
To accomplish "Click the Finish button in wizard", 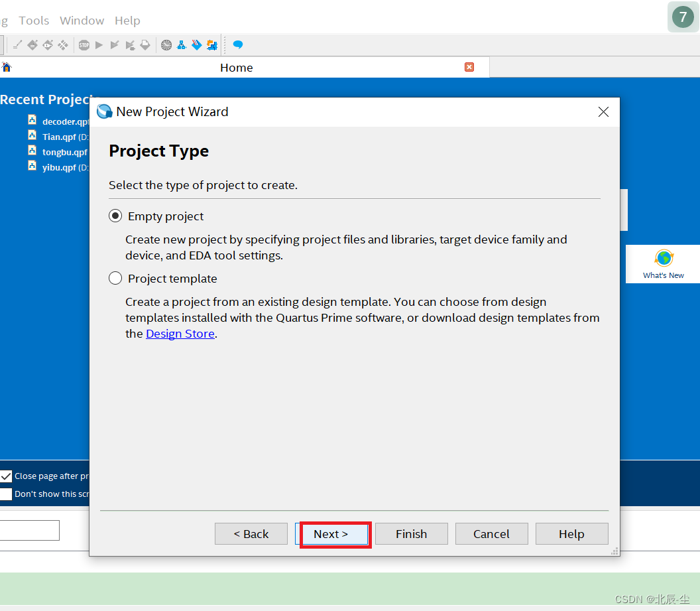I will (411, 534).
